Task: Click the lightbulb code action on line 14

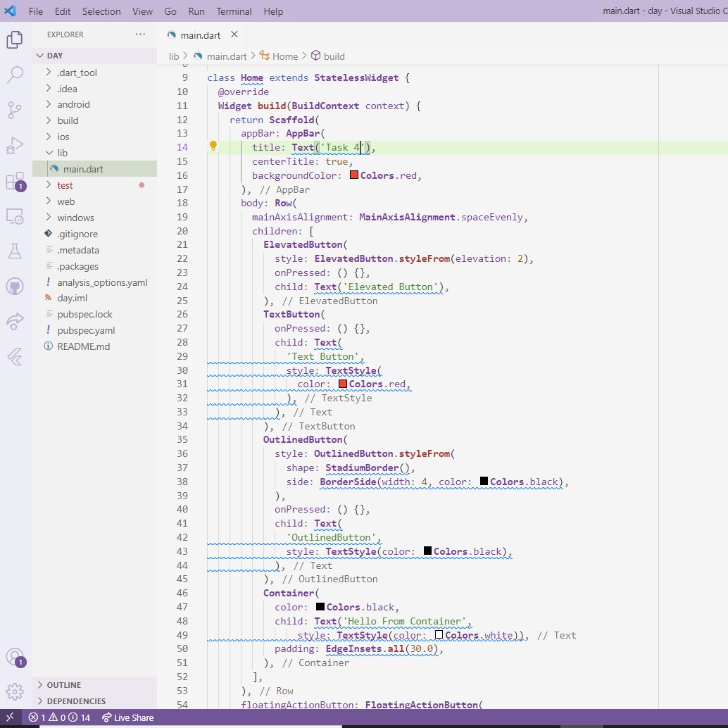Action: 213,146
